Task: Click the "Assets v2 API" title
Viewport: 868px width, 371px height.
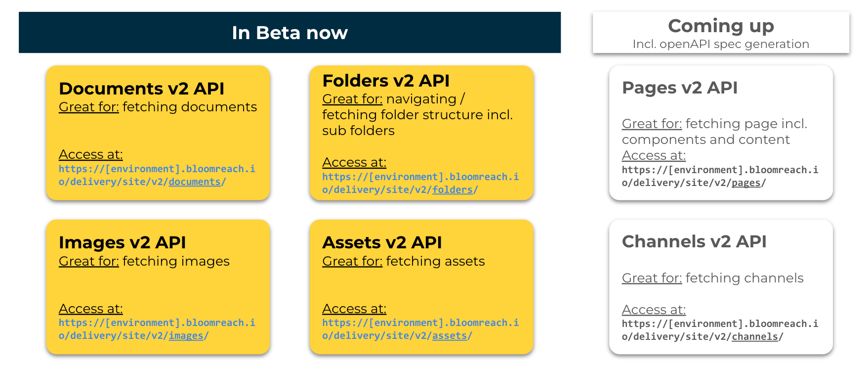Action: tap(382, 242)
